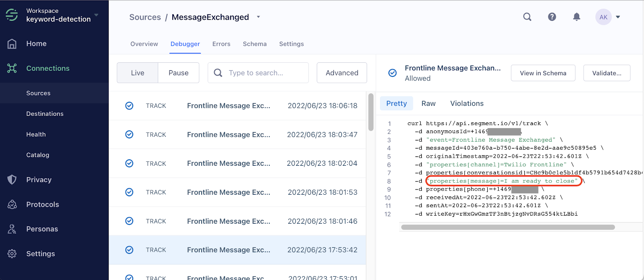
Task: Open help question mark icon
Action: (x=552, y=17)
